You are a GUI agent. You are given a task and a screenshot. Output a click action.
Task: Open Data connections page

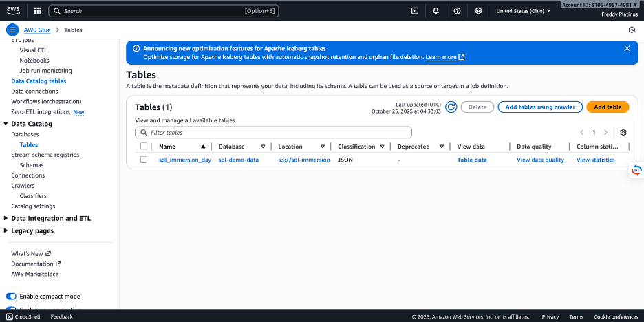[x=34, y=92]
